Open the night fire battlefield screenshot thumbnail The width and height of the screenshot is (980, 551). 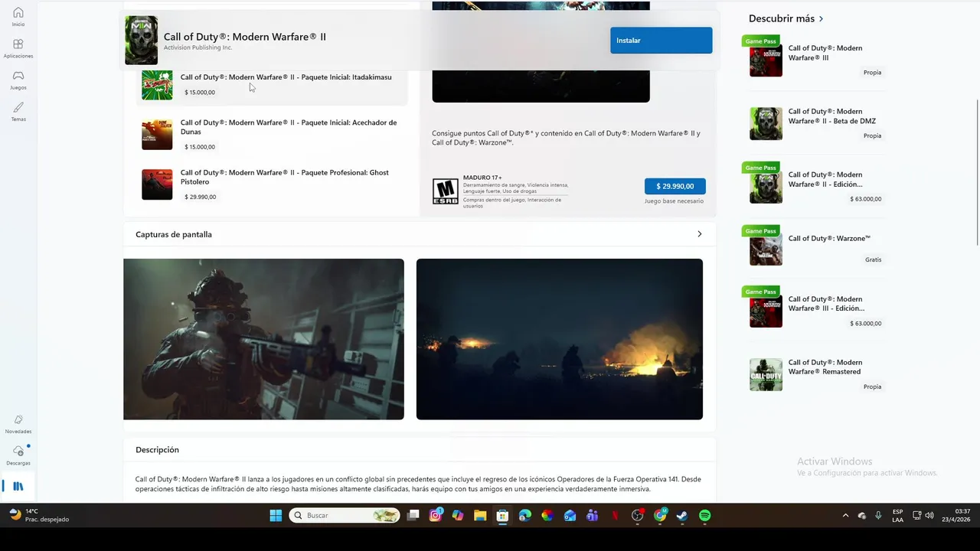(559, 339)
